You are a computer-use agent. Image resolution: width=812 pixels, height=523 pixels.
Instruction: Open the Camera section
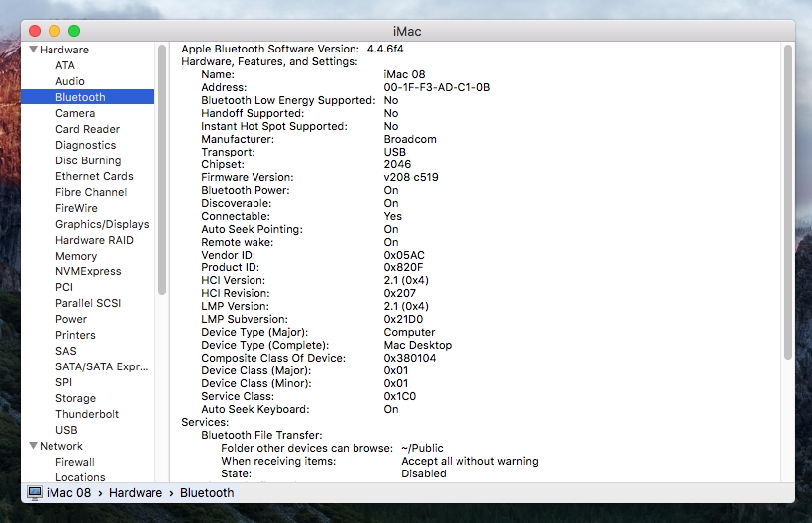point(75,113)
